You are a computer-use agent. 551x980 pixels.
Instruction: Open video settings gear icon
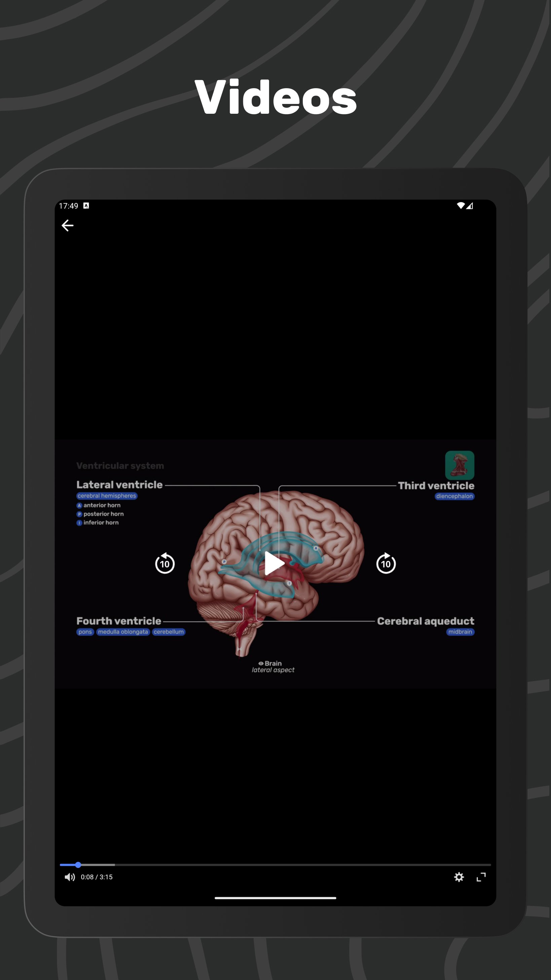click(459, 877)
